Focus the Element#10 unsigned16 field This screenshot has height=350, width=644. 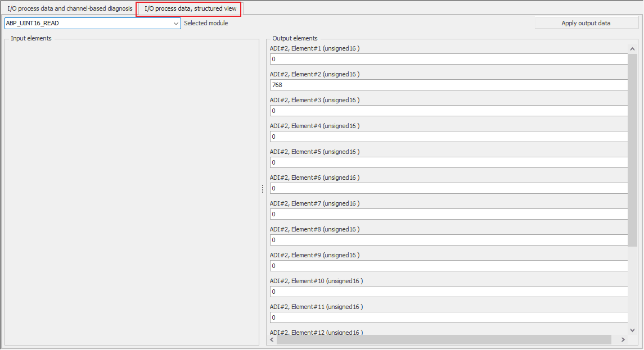448,292
